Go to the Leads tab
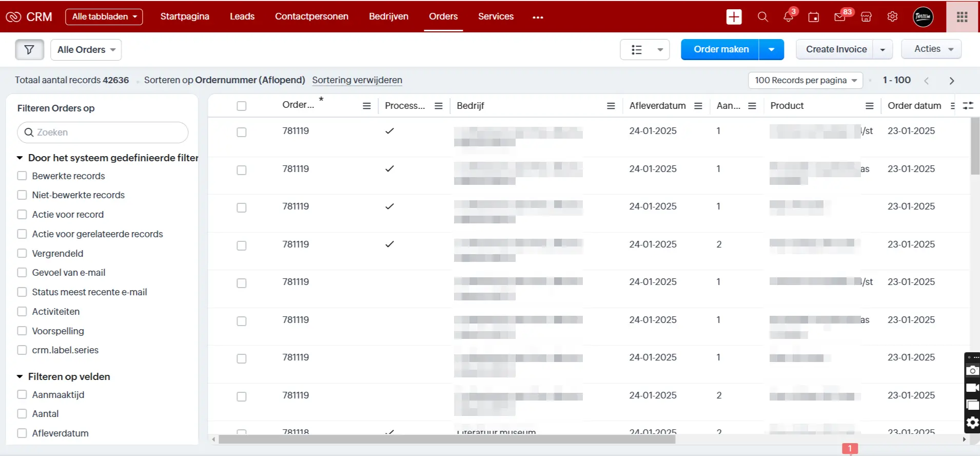Viewport: 980px width, 456px height. tap(242, 16)
